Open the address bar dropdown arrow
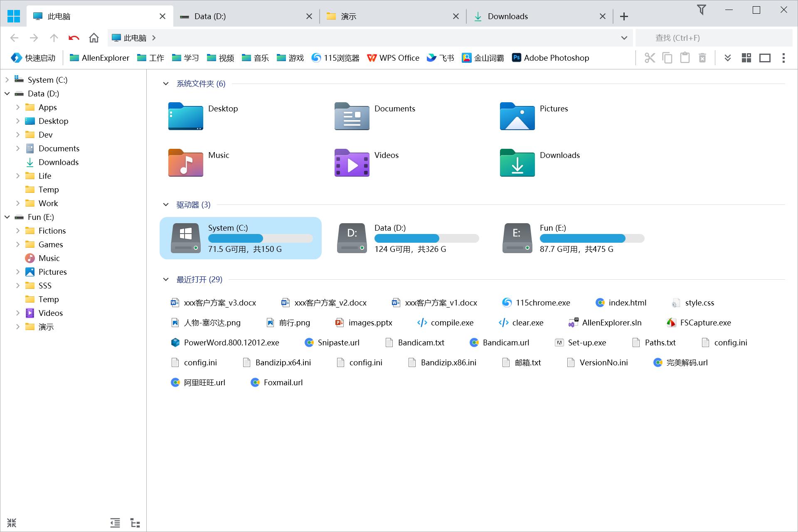This screenshot has height=532, width=798. [624, 38]
